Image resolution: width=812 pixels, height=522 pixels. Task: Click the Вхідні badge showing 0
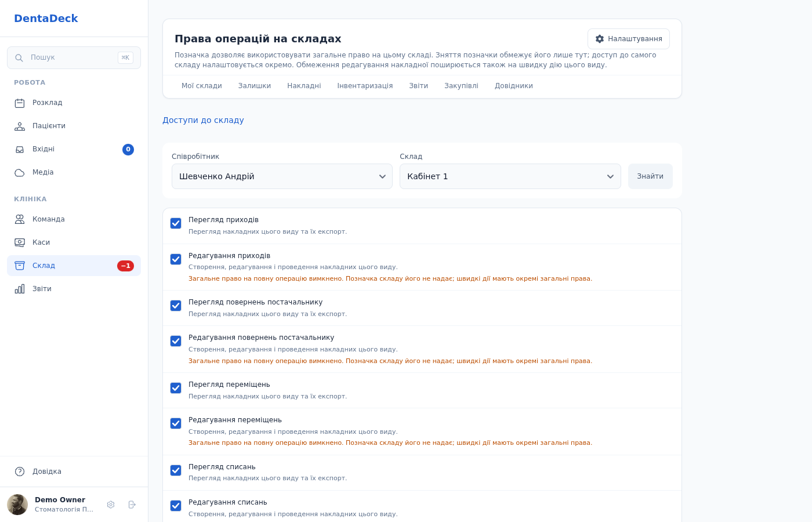[x=128, y=150]
